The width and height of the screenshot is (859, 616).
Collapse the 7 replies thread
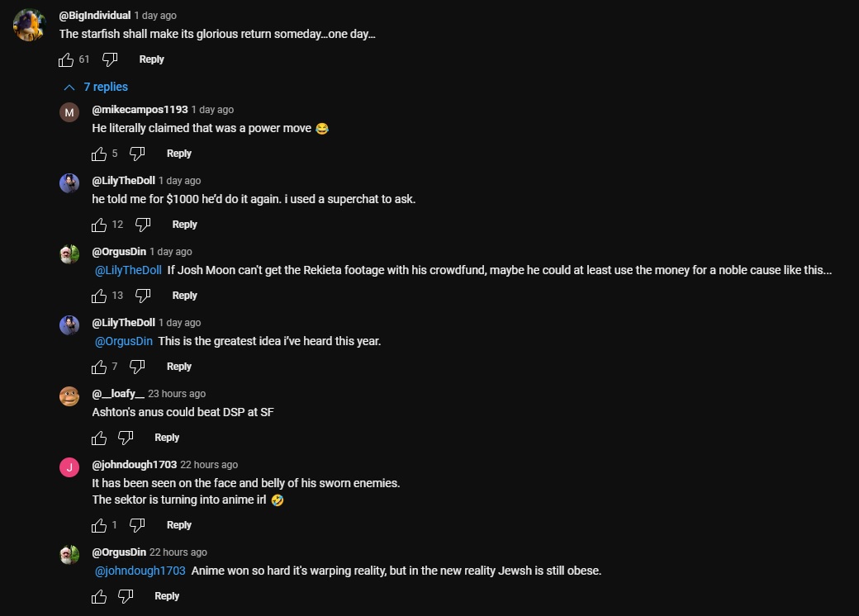[x=97, y=87]
